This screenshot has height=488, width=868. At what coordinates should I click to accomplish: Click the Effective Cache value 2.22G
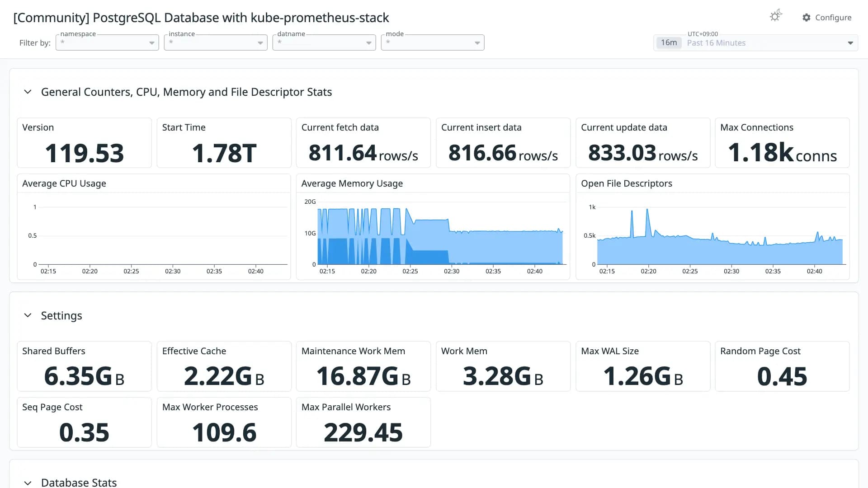tap(218, 376)
